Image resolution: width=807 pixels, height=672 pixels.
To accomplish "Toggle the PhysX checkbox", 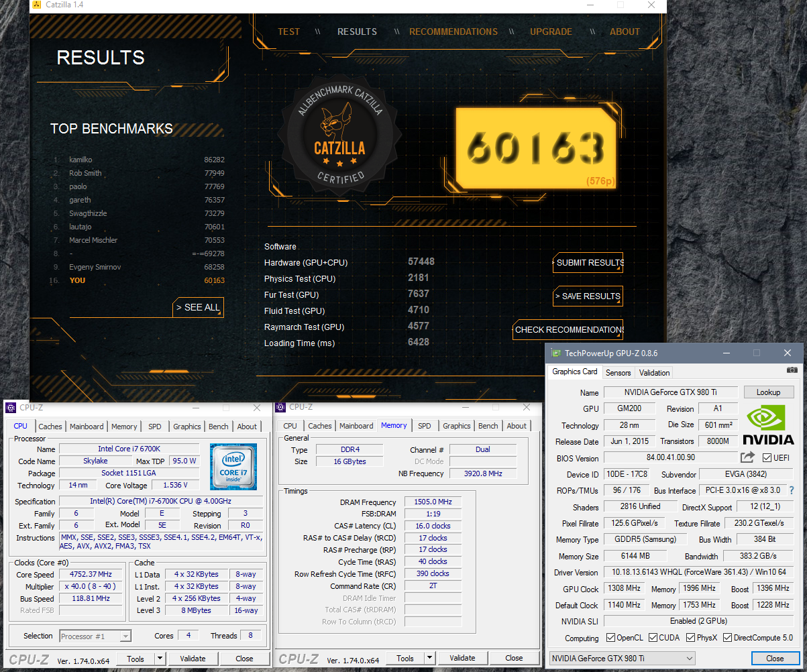I will pyautogui.click(x=690, y=638).
